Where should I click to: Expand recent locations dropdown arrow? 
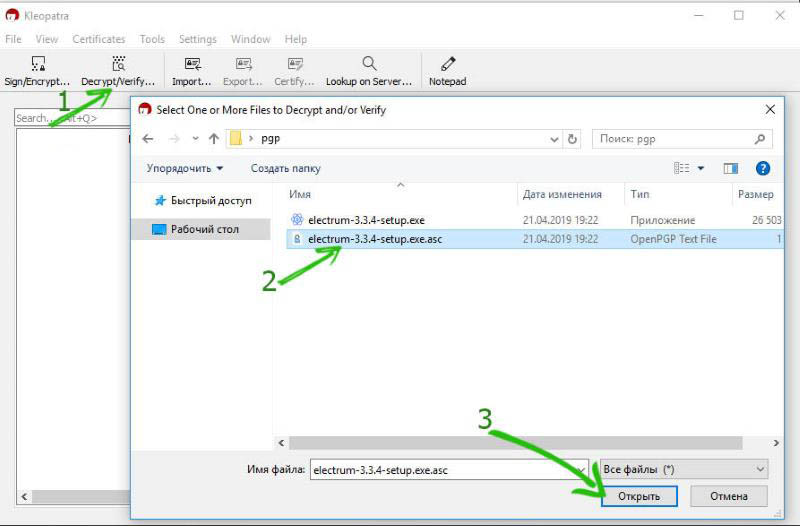pyautogui.click(x=195, y=139)
